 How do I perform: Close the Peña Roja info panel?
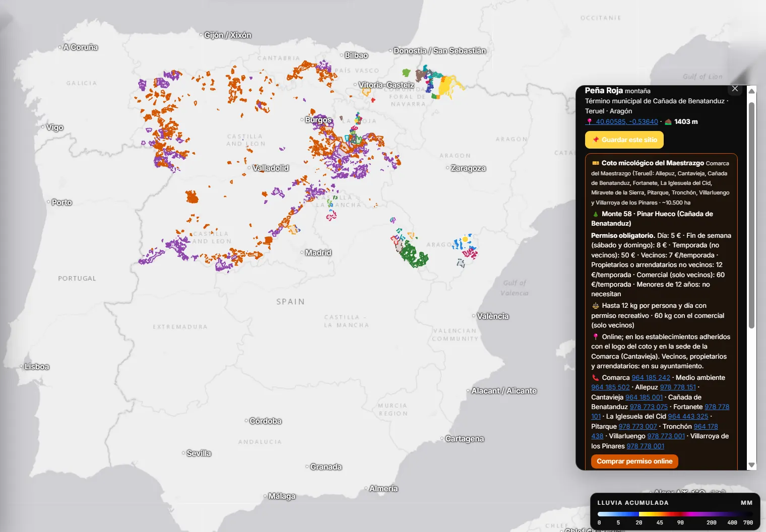point(735,89)
